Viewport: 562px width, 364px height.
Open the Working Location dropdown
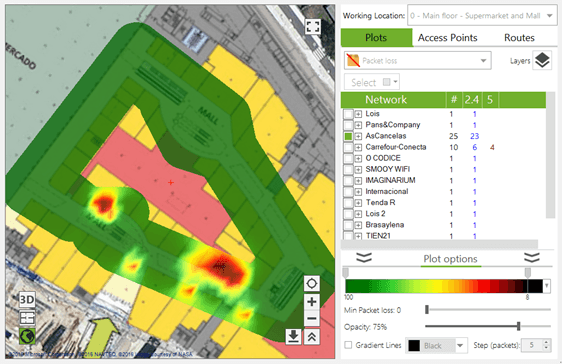pyautogui.click(x=482, y=16)
